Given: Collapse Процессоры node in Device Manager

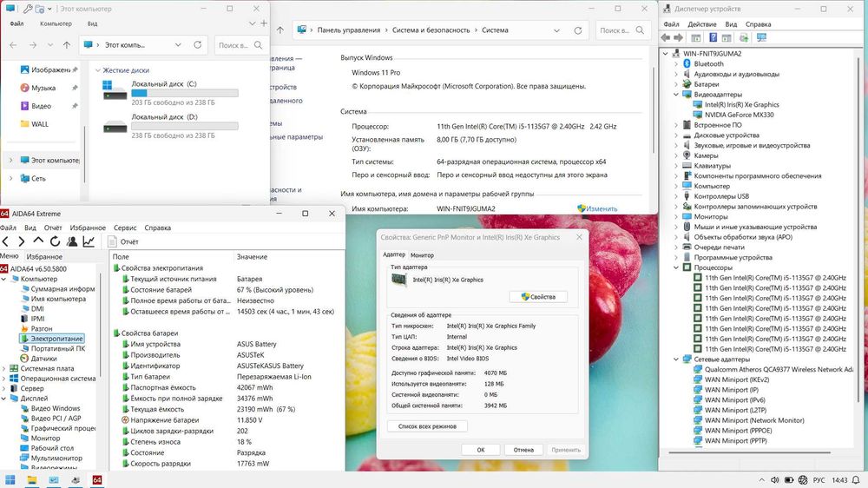Looking at the screenshot, I should tap(676, 267).
